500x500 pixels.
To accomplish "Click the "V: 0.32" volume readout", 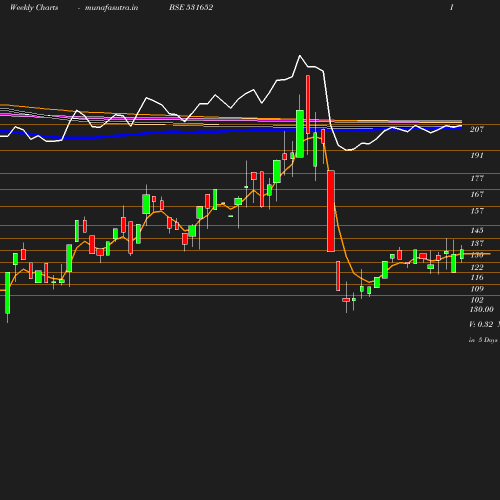I will point(481,324).
